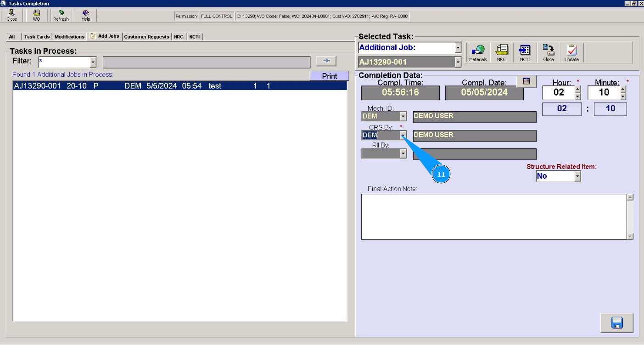The image size is (644, 345).
Task: Click the gray filter text field
Action: [207, 62]
